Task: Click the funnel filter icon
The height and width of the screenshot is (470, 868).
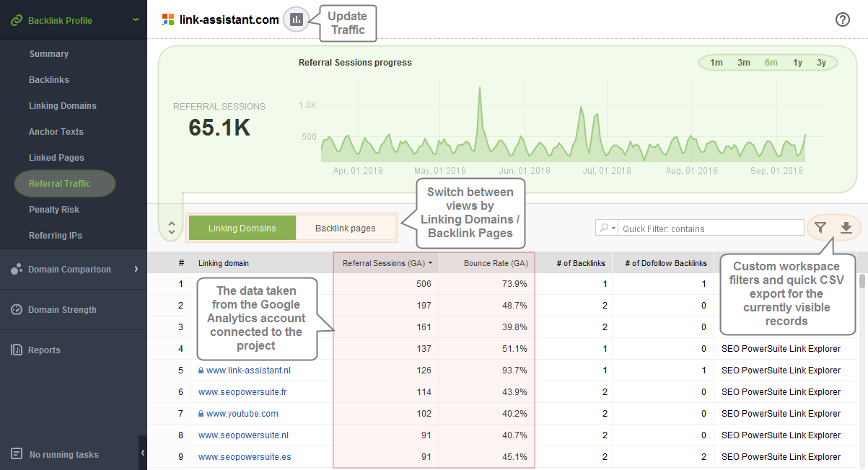Action: [x=820, y=228]
